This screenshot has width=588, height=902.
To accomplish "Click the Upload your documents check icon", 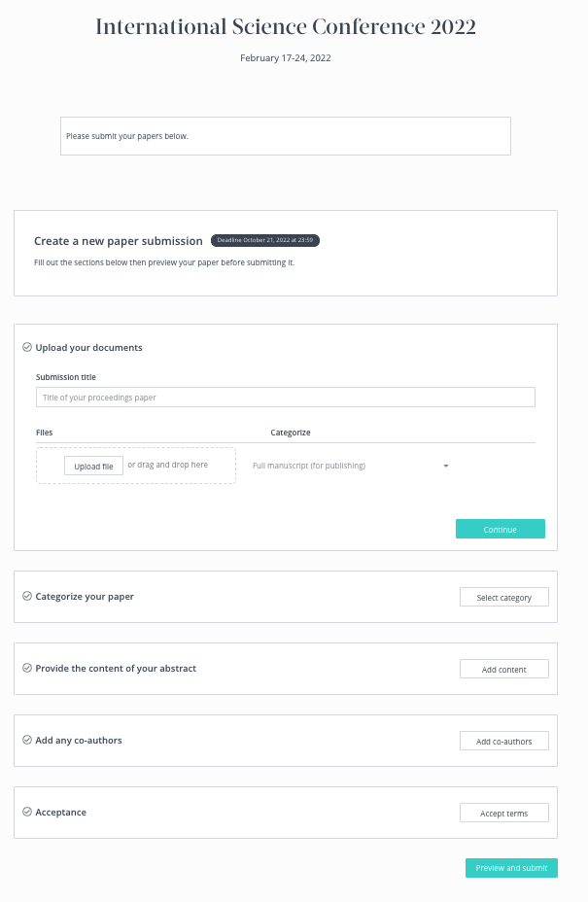I will pyautogui.click(x=27, y=347).
